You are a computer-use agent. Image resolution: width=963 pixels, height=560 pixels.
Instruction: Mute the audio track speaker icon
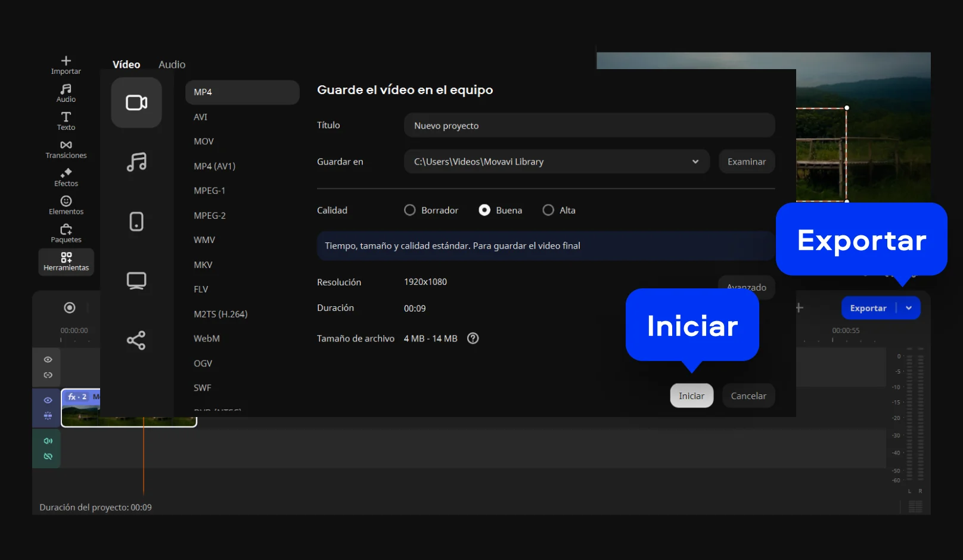pyautogui.click(x=48, y=441)
